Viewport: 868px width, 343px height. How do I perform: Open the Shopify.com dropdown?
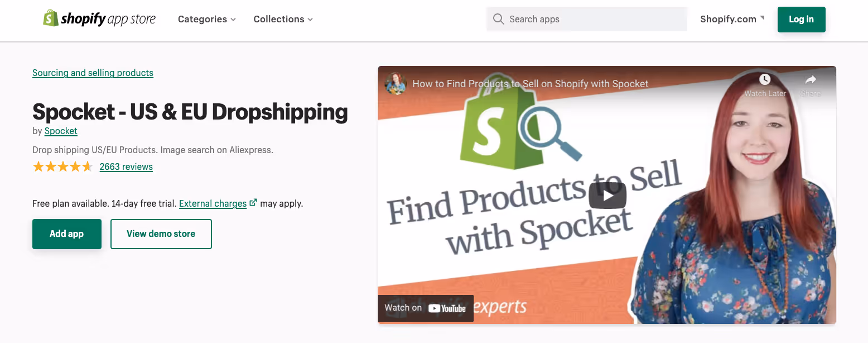[x=732, y=18]
